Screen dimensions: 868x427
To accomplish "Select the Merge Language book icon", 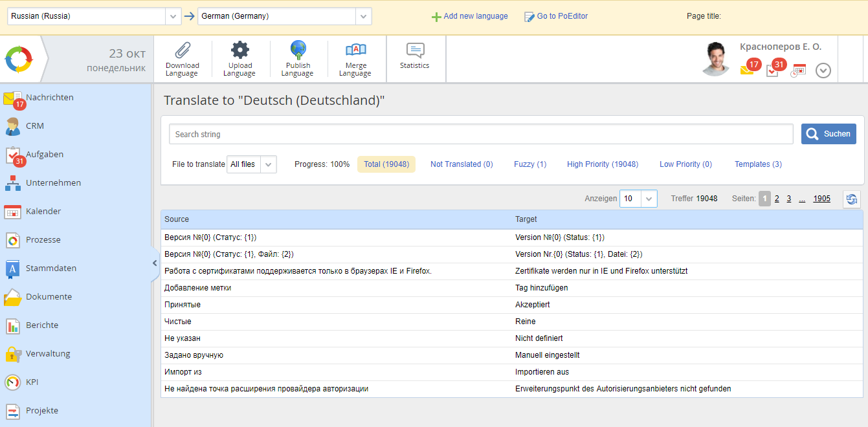I will [355, 50].
